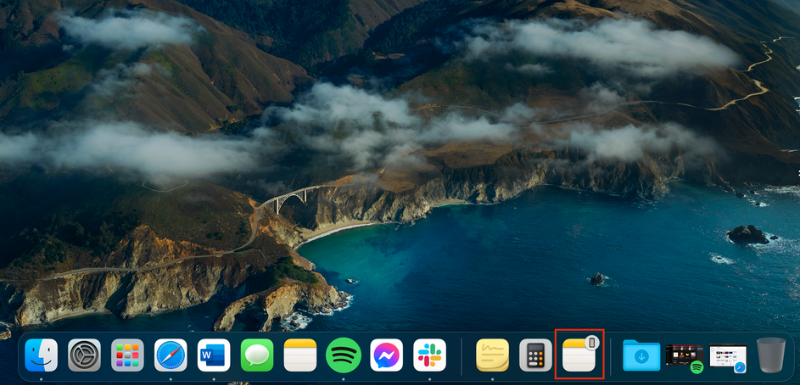This screenshot has width=800, height=385.
Task: Launch the Spotify app icon
Action: tap(343, 355)
